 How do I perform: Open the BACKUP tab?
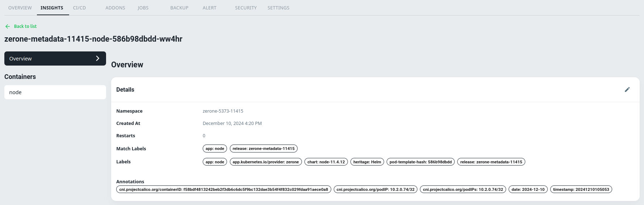point(179,8)
